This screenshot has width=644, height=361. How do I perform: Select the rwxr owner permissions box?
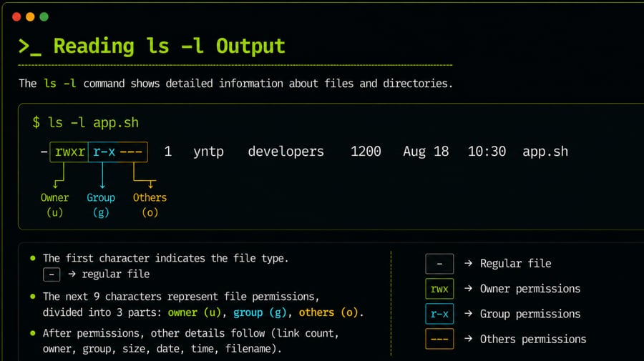click(x=69, y=152)
